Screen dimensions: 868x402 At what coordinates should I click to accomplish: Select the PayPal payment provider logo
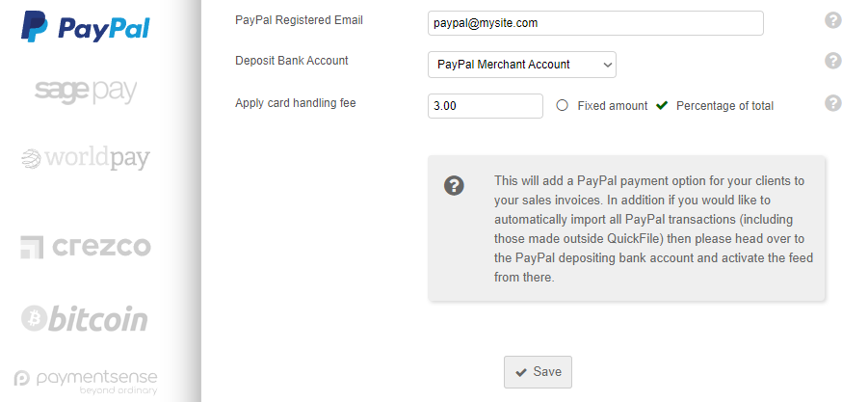(x=86, y=27)
